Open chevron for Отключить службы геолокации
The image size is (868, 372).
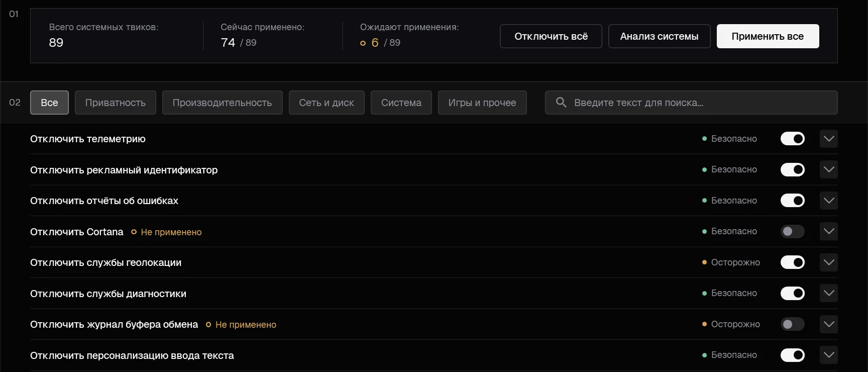click(x=829, y=262)
